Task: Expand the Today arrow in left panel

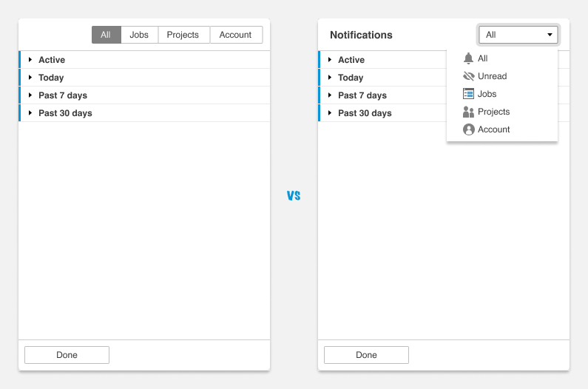Action: click(x=30, y=77)
